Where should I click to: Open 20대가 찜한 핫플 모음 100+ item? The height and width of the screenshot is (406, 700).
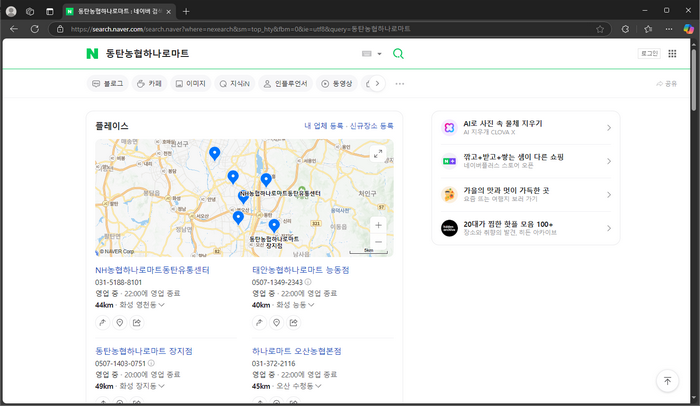(526, 228)
